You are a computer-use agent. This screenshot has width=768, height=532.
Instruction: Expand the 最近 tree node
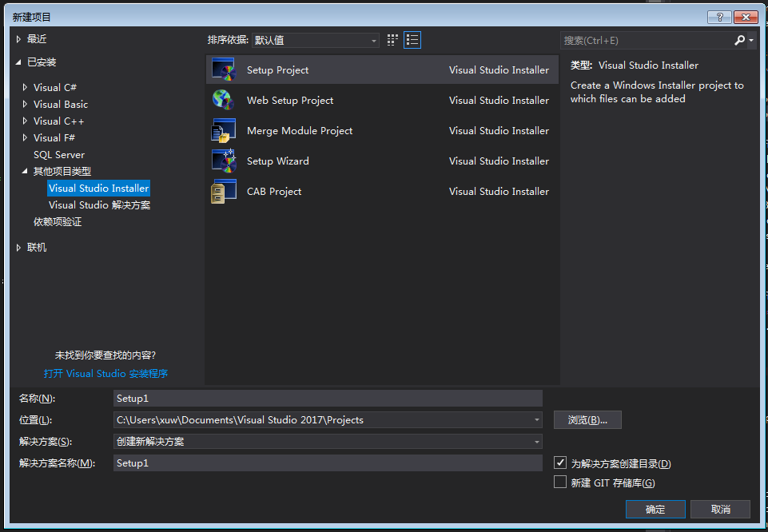(x=18, y=39)
